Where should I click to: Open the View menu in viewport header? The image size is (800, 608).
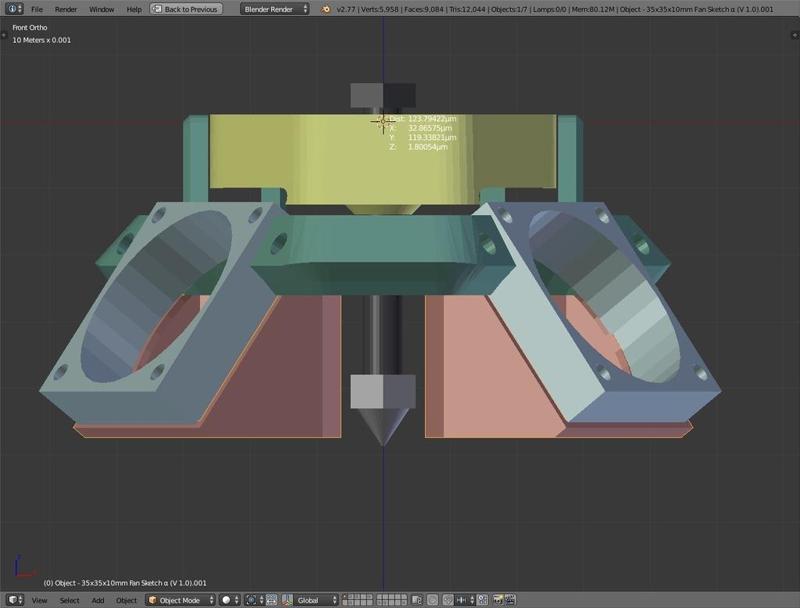[39, 600]
